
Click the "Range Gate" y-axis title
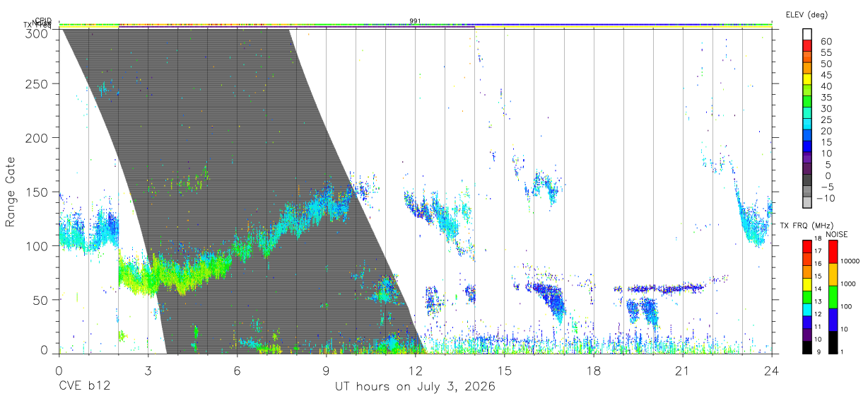point(11,192)
